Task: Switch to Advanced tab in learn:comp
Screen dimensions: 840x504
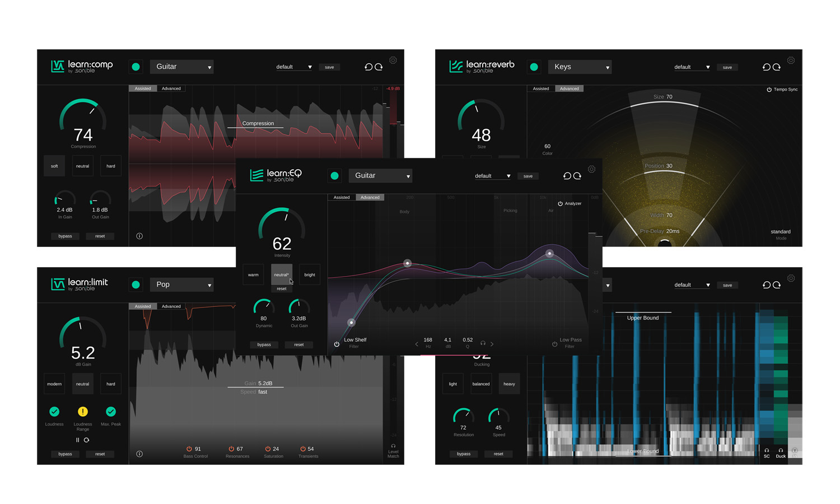Action: coord(171,88)
